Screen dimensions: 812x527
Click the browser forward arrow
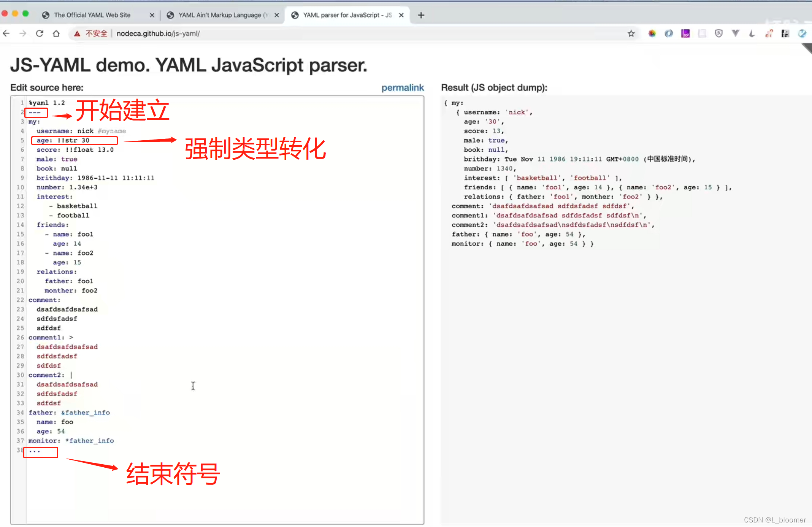coord(23,33)
